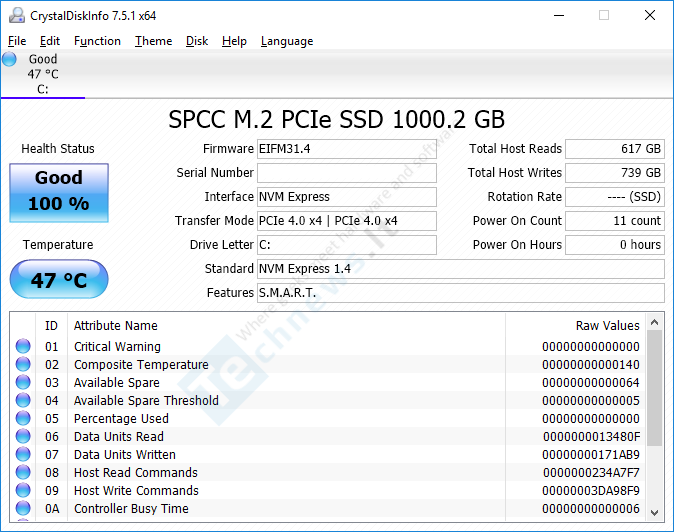Click status orb for Host Read Commands row

(x=23, y=472)
